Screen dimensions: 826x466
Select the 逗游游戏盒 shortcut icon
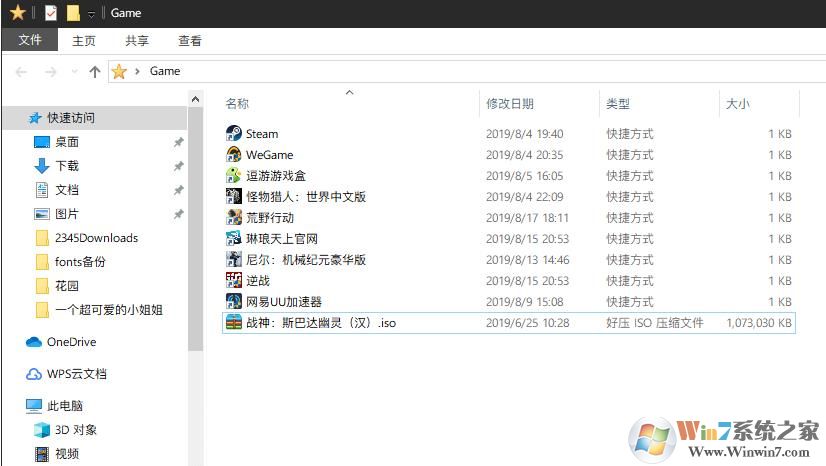click(233, 175)
